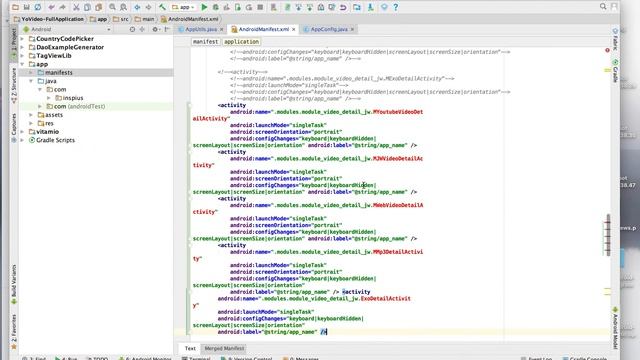Click scroll from source target icon
Image resolution: width=640 pixels, height=360 pixels.
[x=132, y=29]
